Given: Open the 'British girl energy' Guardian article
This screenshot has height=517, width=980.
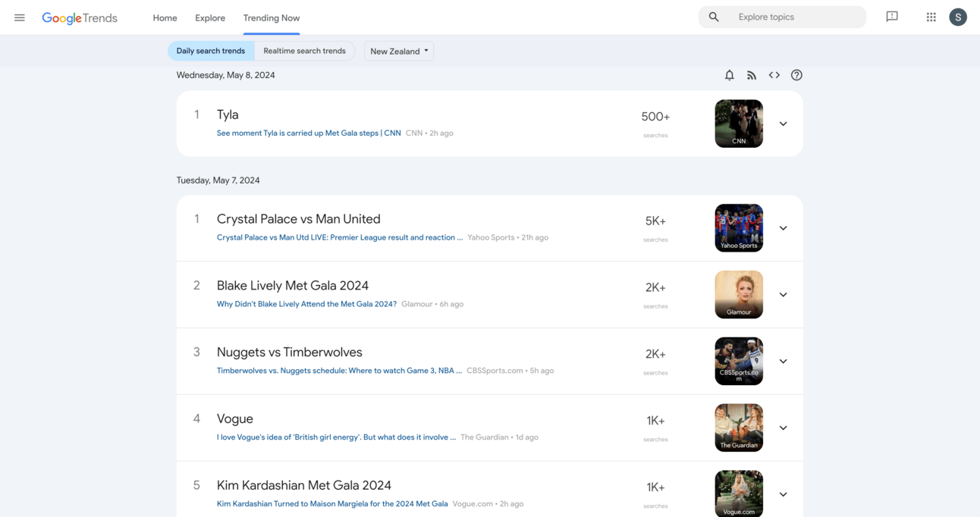Looking at the screenshot, I should tap(336, 437).
